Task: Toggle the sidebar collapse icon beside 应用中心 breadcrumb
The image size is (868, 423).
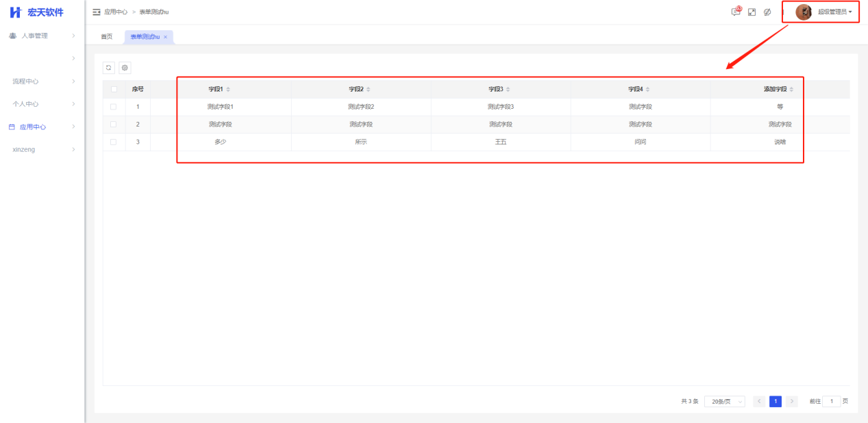Action: 97,12
